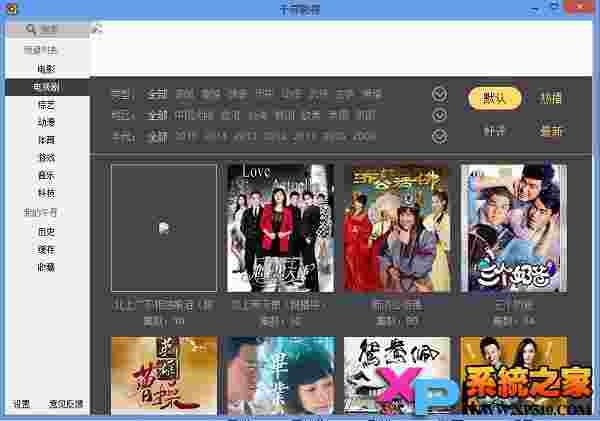The image size is (600, 421).
Task: Click the search magnifier icon in sidebar
Action: [31, 29]
